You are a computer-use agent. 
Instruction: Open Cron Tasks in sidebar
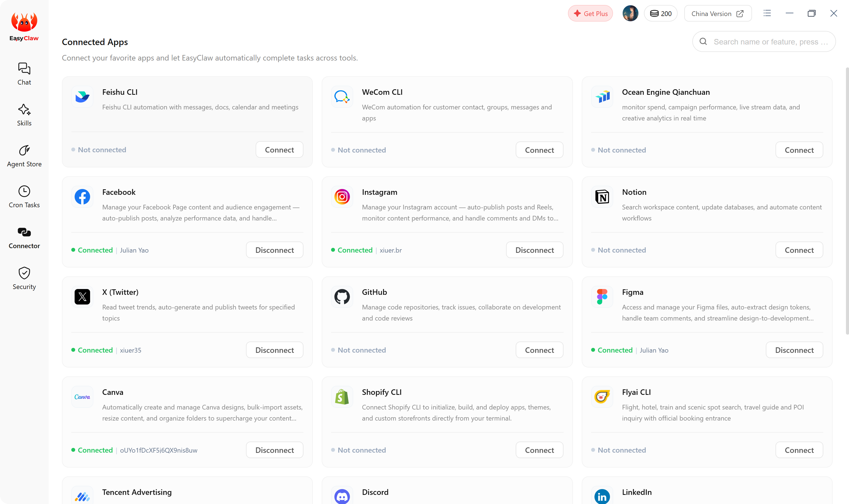[24, 196]
